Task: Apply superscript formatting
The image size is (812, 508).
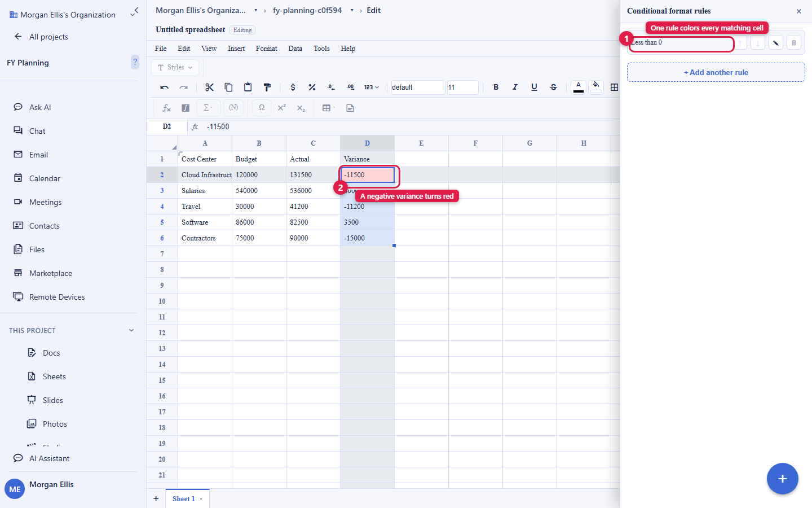Action: [282, 108]
